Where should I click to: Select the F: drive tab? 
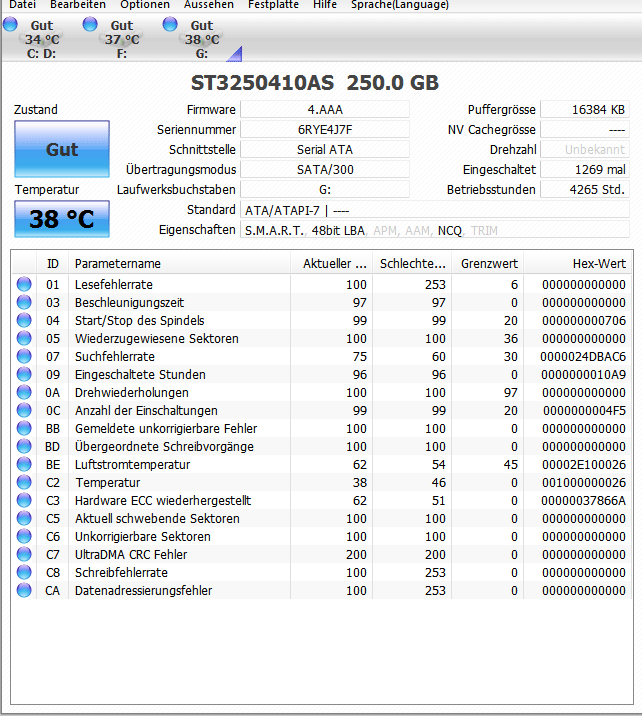point(114,39)
